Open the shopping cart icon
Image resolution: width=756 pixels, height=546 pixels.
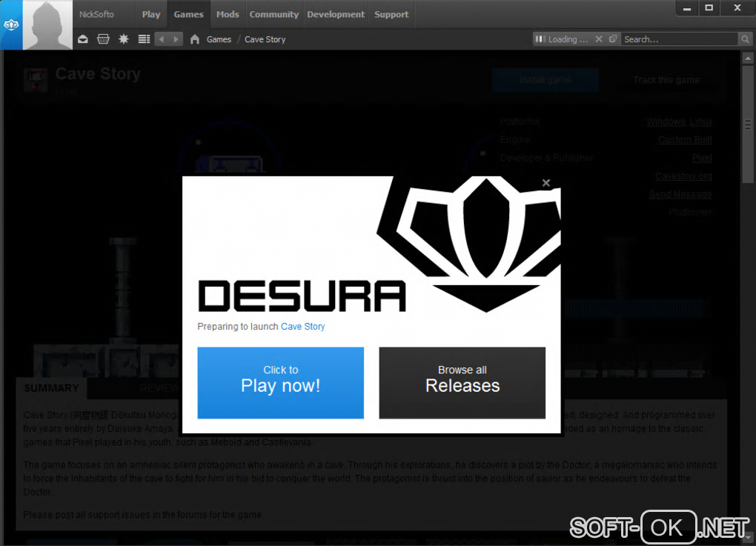pyautogui.click(x=103, y=39)
